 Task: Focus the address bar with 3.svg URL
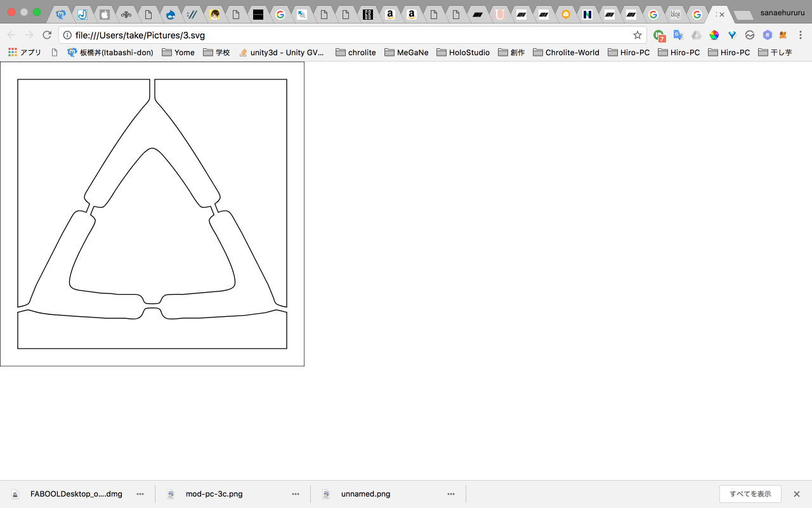click(349, 35)
